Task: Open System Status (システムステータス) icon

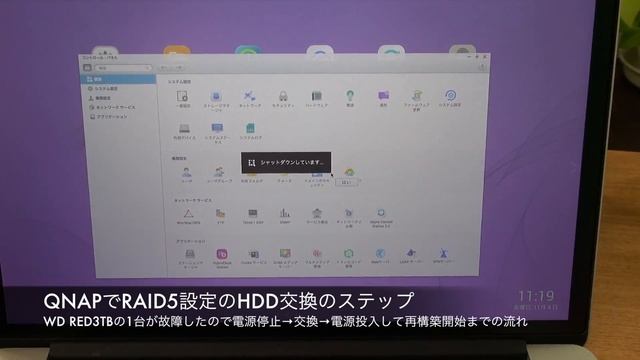Action: [x=217, y=129]
